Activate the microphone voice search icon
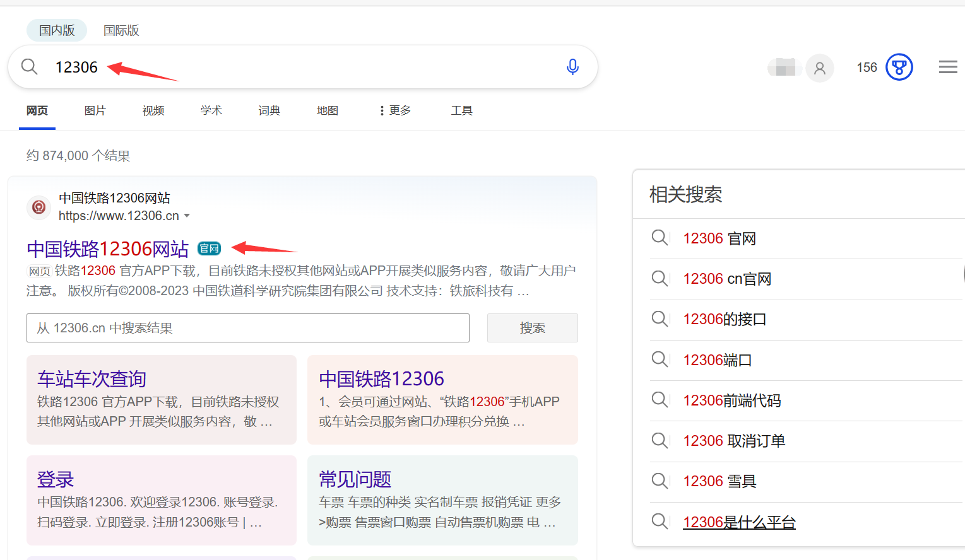 point(572,66)
